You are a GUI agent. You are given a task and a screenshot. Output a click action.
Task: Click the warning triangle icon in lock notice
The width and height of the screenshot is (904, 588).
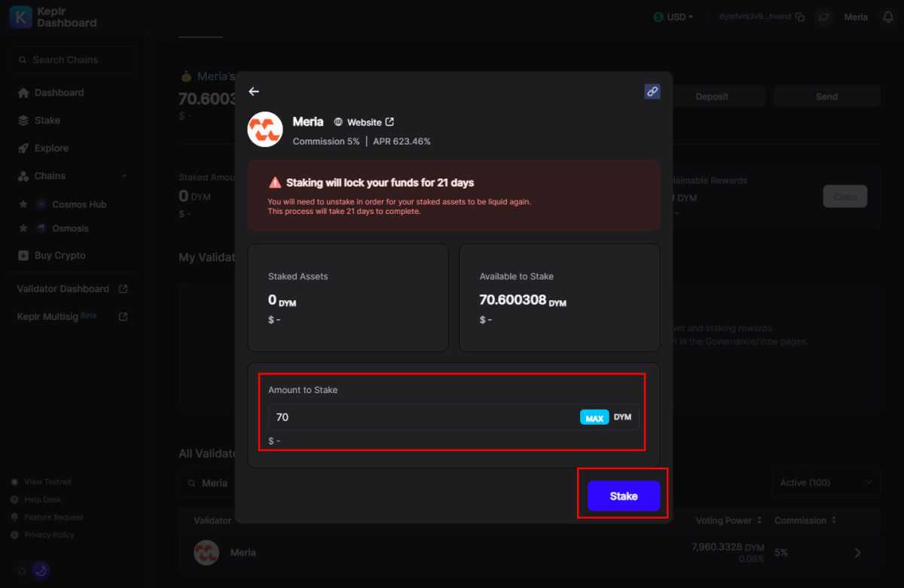(x=275, y=182)
